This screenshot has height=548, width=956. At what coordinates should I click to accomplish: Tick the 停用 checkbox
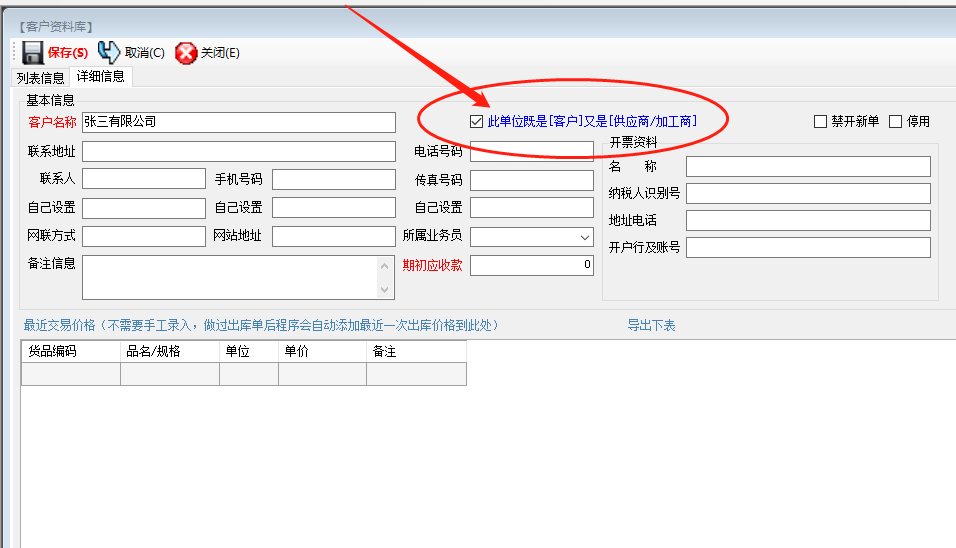click(896, 121)
